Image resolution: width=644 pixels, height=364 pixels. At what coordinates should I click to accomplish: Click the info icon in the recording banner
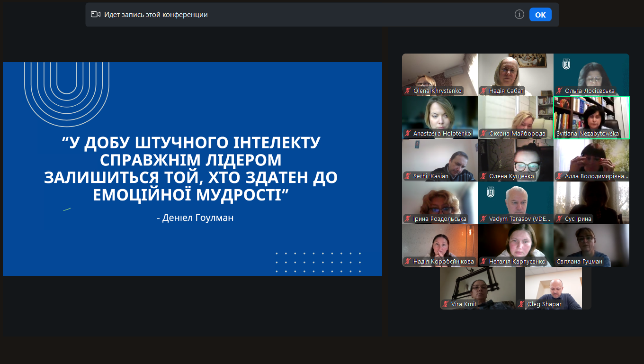pos(519,15)
